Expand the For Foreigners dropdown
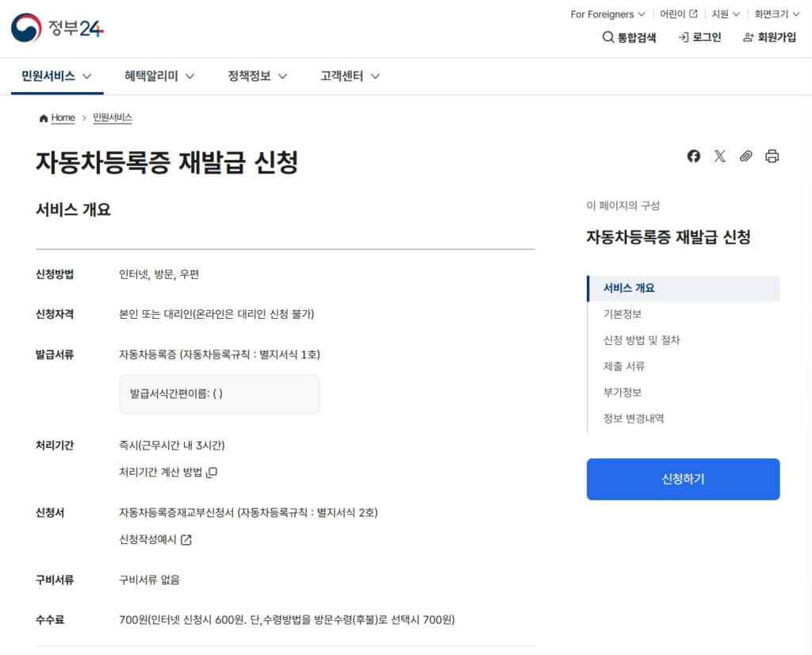Viewport: 812px width, 655px height. (606, 13)
